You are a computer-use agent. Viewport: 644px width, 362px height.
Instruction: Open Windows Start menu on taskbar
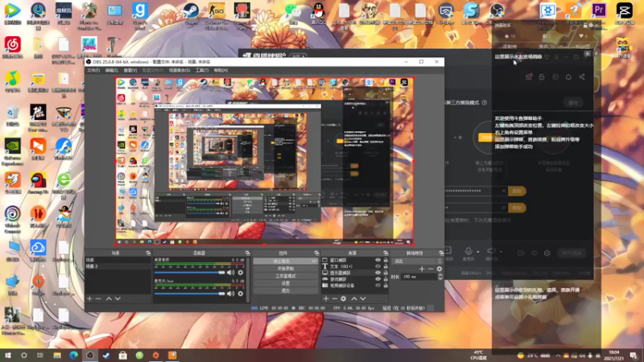click(x=7, y=356)
